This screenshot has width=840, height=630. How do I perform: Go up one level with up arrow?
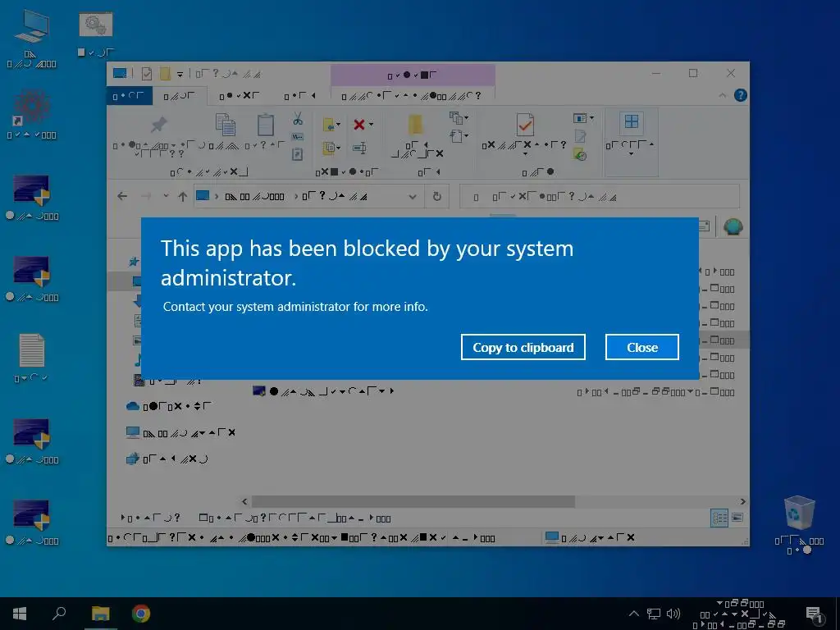pos(183,196)
